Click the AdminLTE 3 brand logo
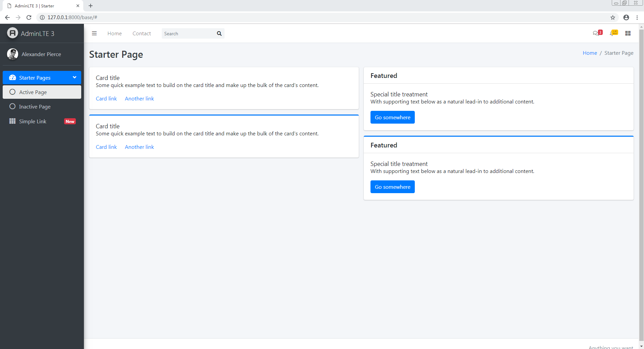Screen dimensions: 644x349 (x=12, y=33)
